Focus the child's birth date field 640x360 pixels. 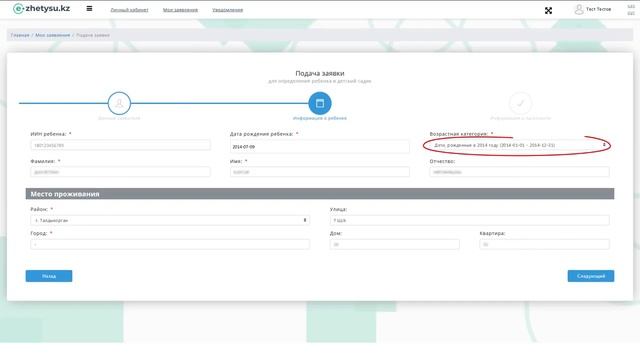[x=320, y=146]
